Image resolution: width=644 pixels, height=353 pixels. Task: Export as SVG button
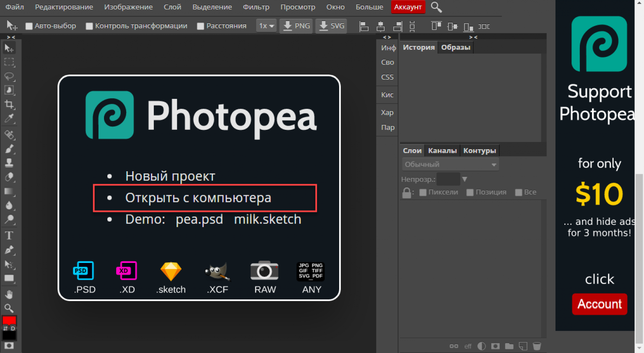point(331,26)
